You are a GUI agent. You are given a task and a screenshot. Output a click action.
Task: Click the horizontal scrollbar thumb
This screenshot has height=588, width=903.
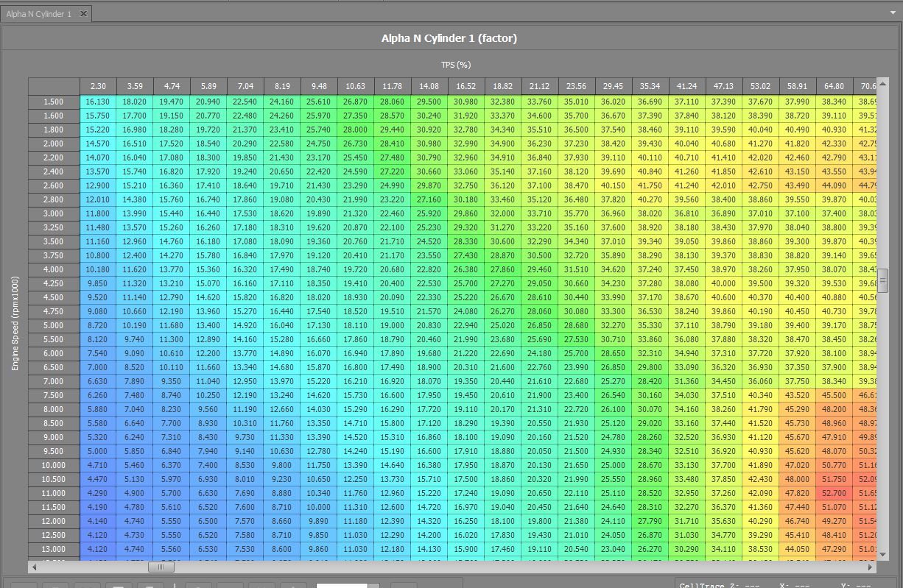pyautogui.click(x=161, y=567)
